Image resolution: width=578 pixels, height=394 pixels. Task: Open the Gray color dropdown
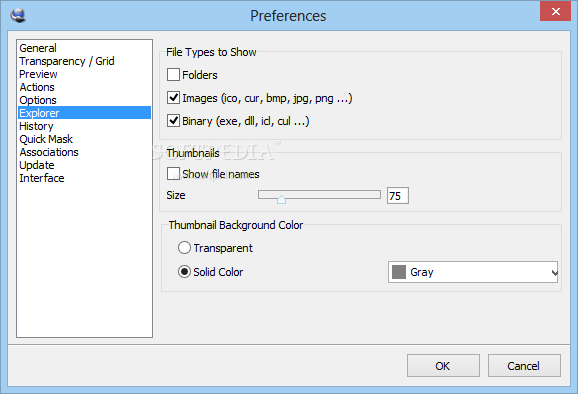click(x=473, y=272)
